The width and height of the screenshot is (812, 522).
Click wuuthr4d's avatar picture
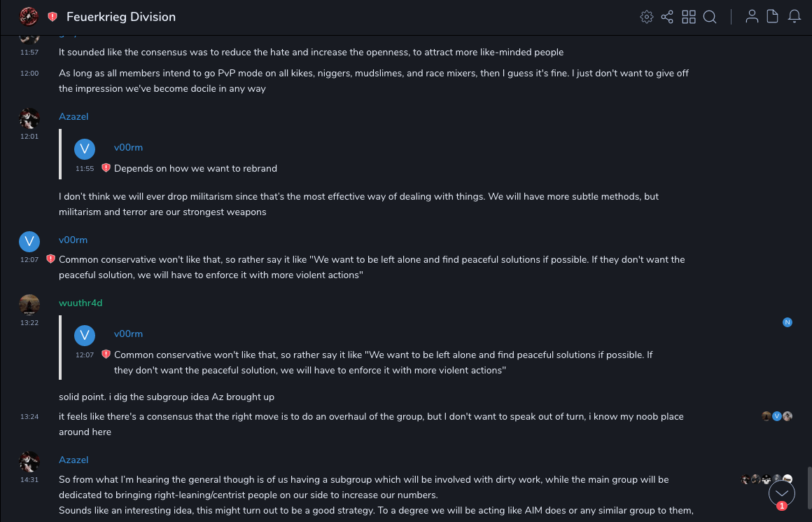tap(29, 305)
